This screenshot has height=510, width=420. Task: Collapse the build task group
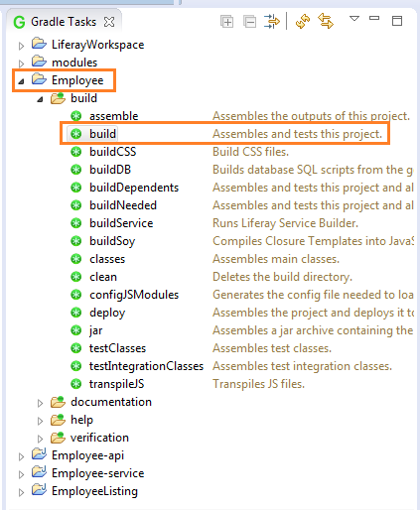40,99
